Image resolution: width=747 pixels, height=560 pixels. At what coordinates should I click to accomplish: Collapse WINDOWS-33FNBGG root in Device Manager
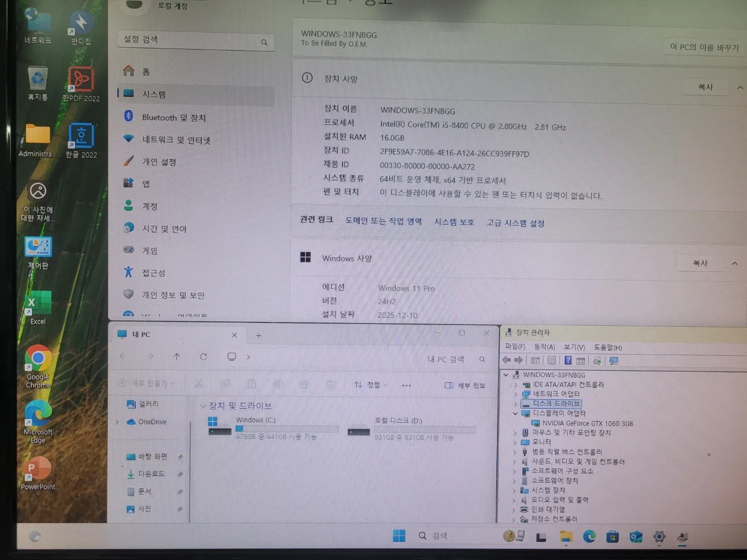pos(506,374)
